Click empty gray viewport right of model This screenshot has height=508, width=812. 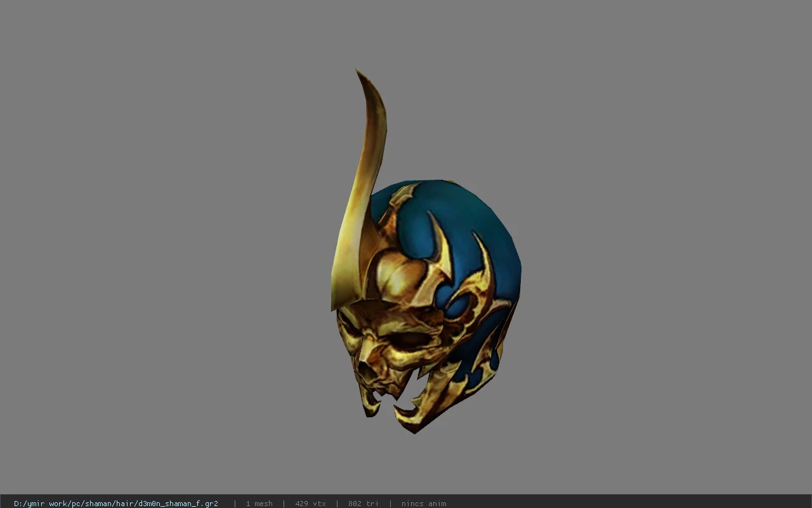pos(666,254)
